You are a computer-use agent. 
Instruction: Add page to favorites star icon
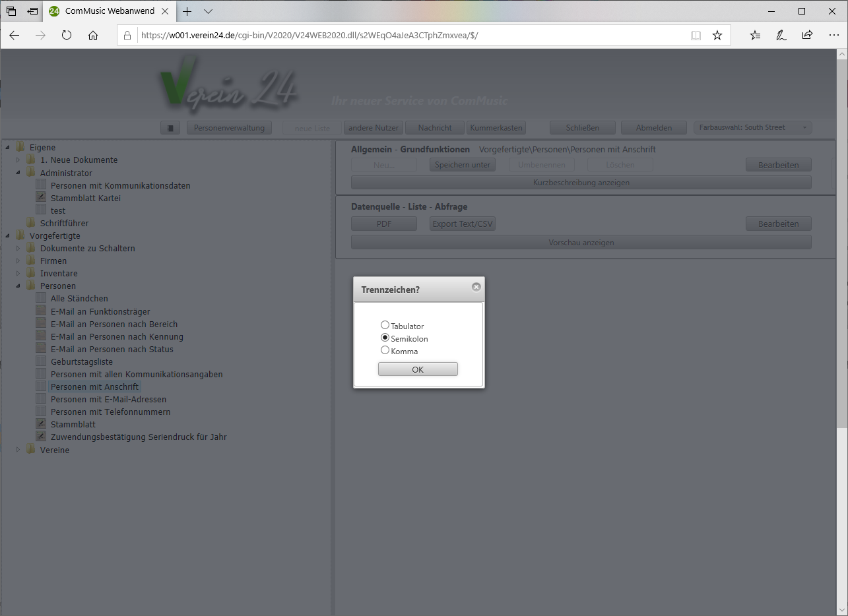click(x=717, y=36)
